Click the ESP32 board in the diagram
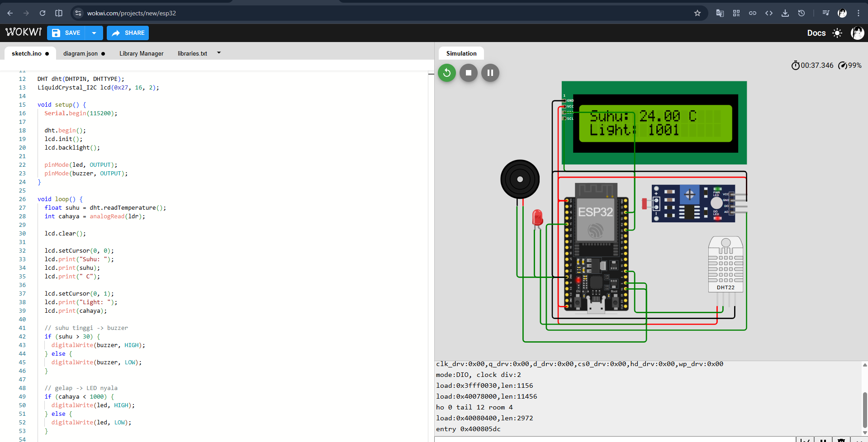This screenshot has height=442, width=868. (x=596, y=248)
